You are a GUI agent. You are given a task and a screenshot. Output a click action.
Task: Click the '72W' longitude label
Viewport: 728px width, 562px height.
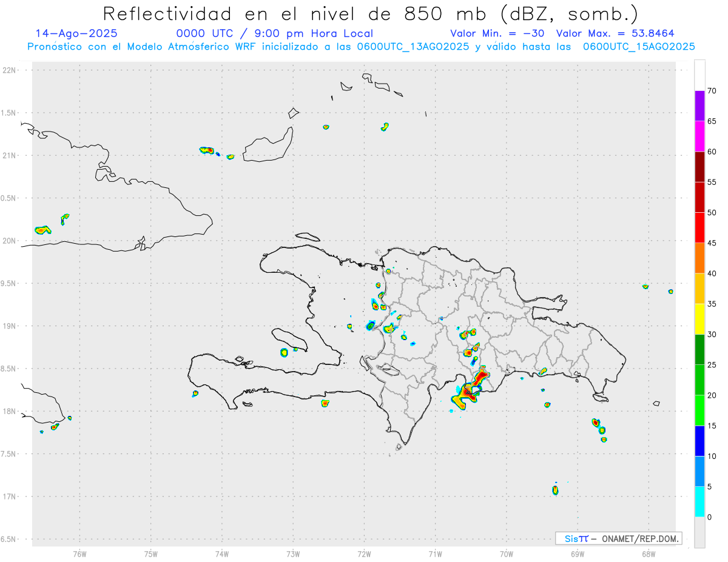(x=364, y=554)
